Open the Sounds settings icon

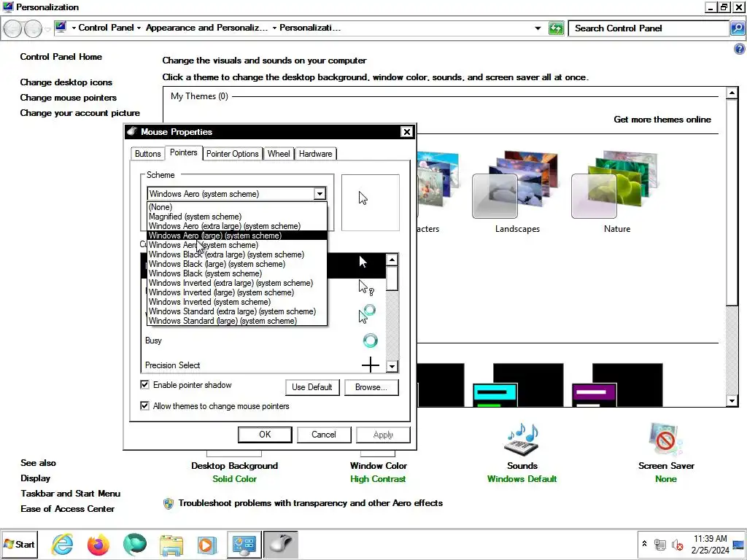tap(522, 439)
